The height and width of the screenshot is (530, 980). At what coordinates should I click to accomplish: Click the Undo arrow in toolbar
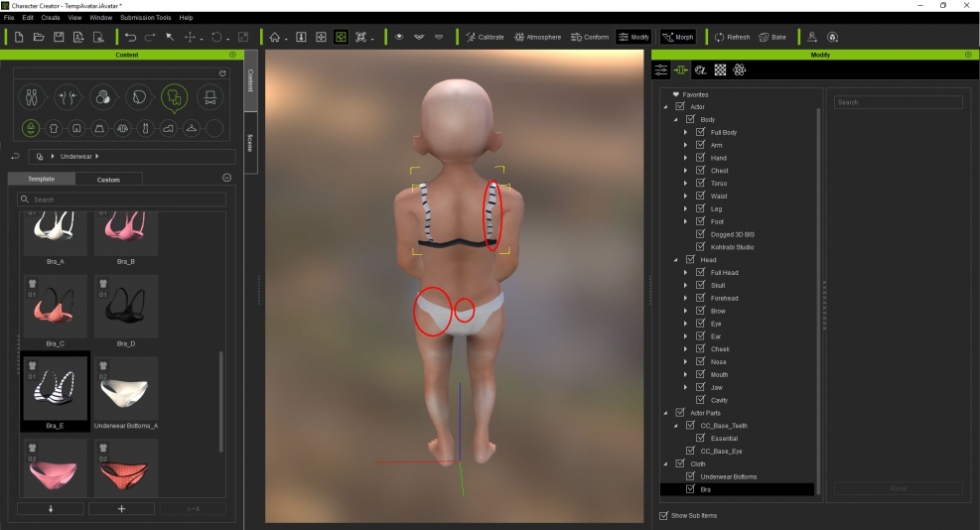(x=129, y=37)
